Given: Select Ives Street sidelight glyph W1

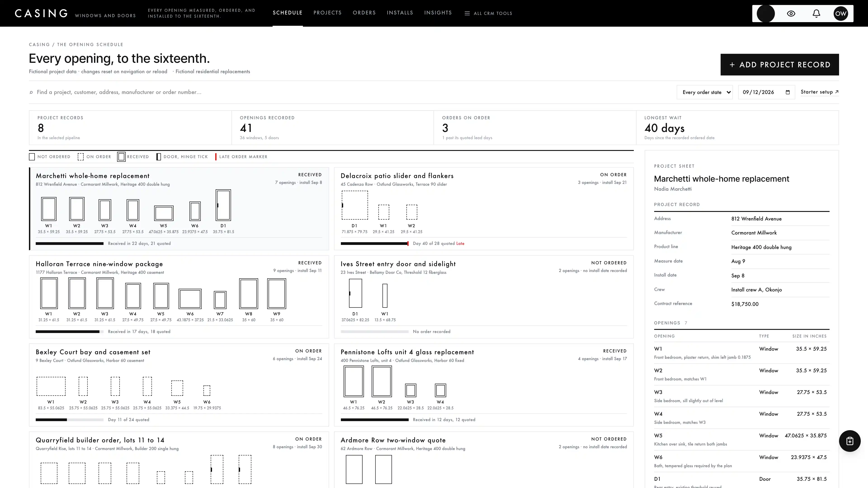Looking at the screenshot, I should 385,296.
